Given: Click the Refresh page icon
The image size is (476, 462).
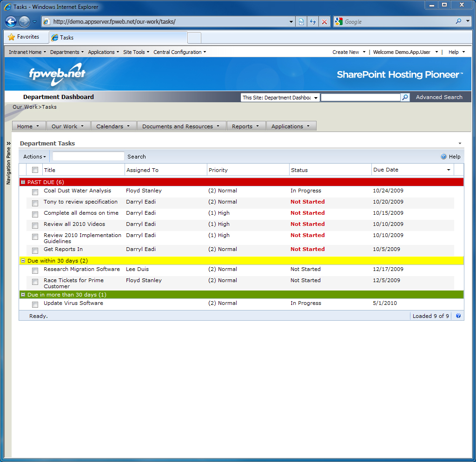Looking at the screenshot, I should pos(313,22).
